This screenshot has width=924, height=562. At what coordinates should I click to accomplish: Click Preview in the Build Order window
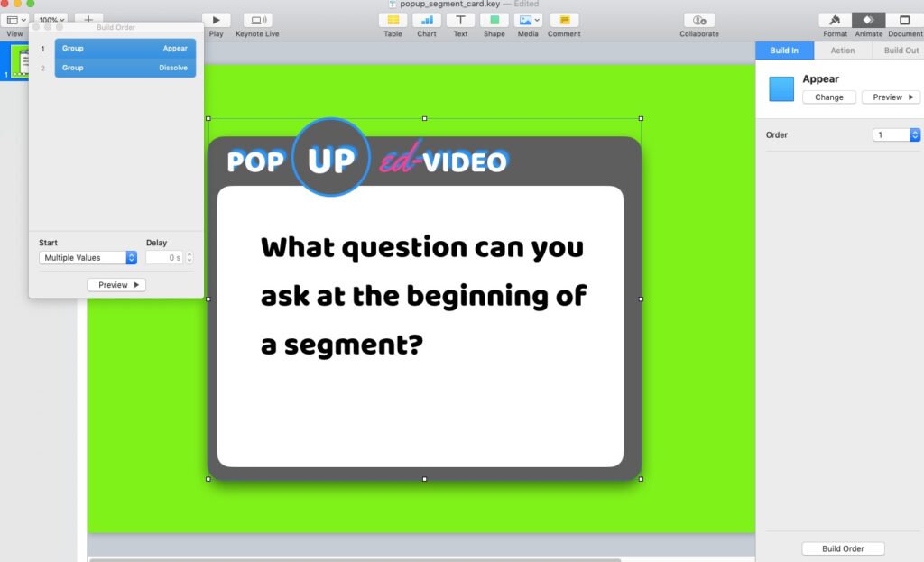coord(116,284)
